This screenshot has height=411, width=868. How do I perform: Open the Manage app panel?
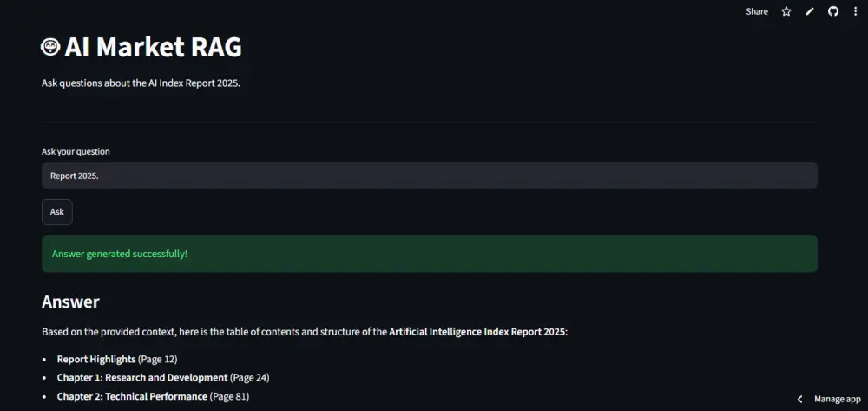(837, 400)
